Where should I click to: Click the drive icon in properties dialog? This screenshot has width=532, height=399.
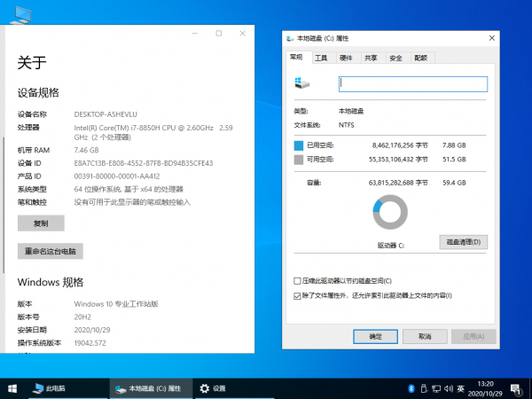click(302, 82)
